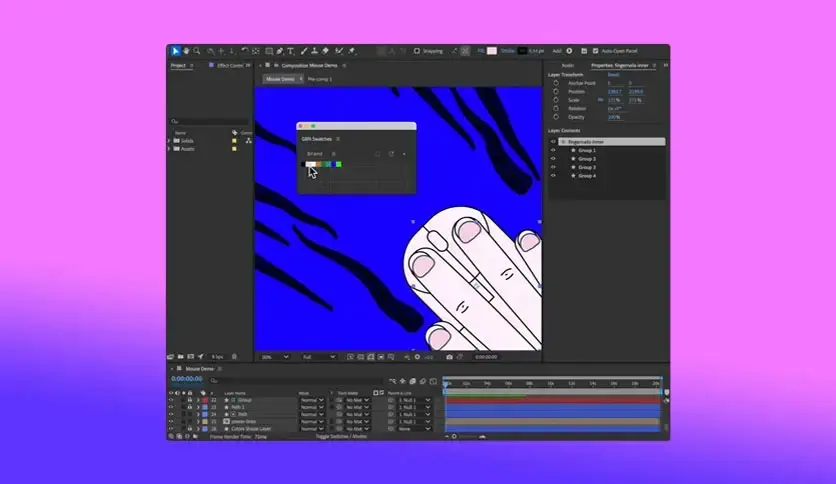Switch to the Effect Controls tab
Screen dimensions: 836x484
(230, 66)
